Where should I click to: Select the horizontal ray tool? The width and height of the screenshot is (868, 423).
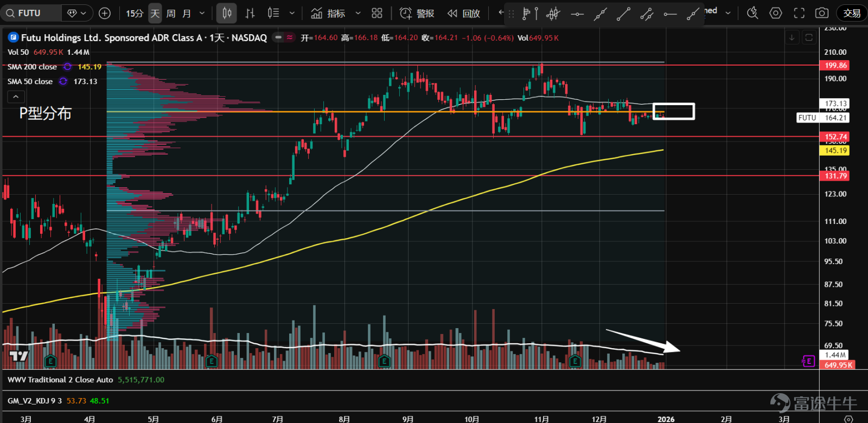click(670, 14)
